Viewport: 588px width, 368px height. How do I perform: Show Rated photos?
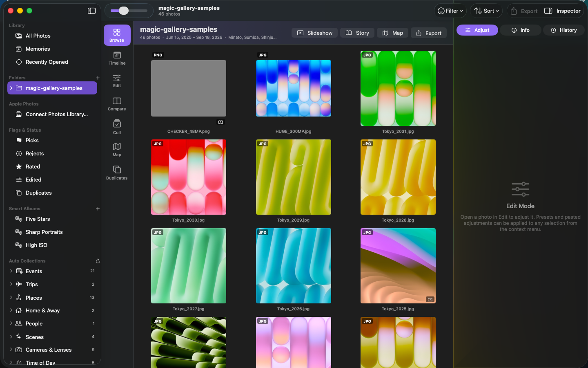click(52, 167)
